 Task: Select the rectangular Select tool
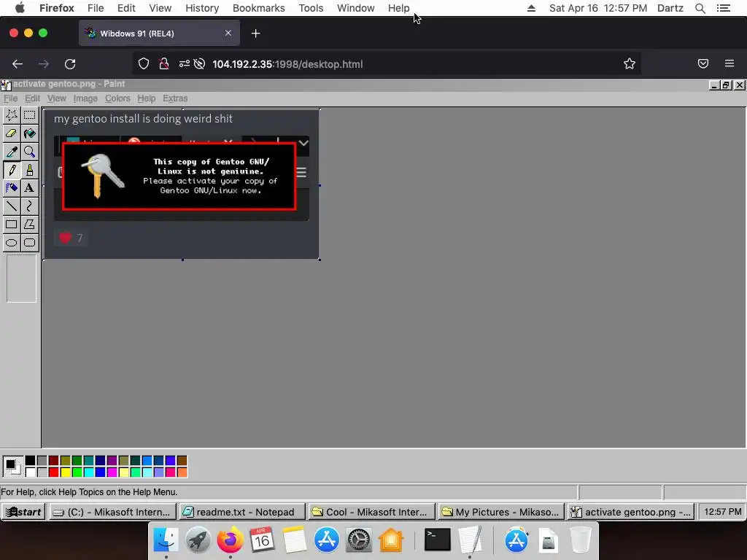tap(29, 115)
